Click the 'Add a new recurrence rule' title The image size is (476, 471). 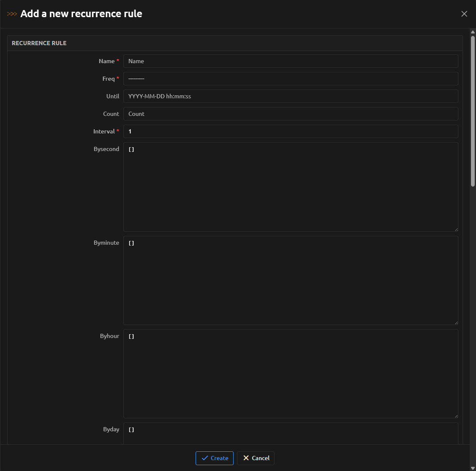(81, 14)
